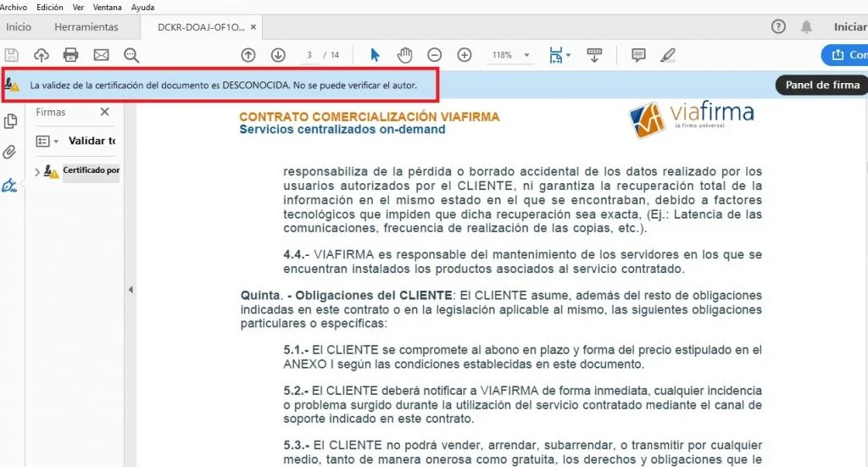Go to next page arrow
Screen dimensions: 868x467
[278, 55]
